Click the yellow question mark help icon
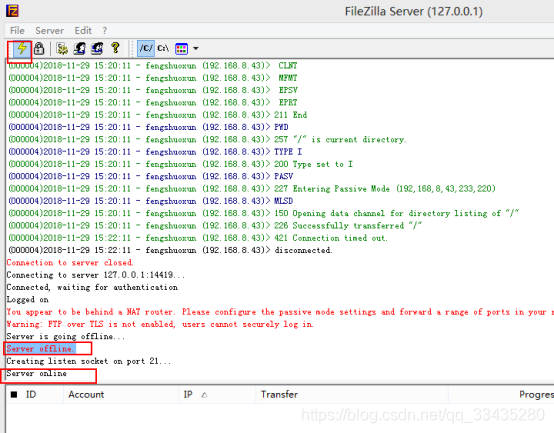Viewport: 554px width, 433px height. click(115, 48)
